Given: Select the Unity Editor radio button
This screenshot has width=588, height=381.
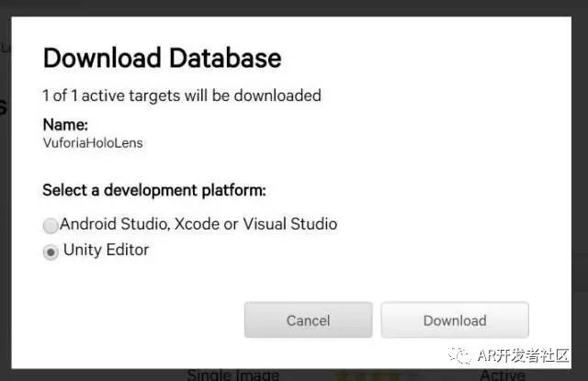Looking at the screenshot, I should [51, 252].
